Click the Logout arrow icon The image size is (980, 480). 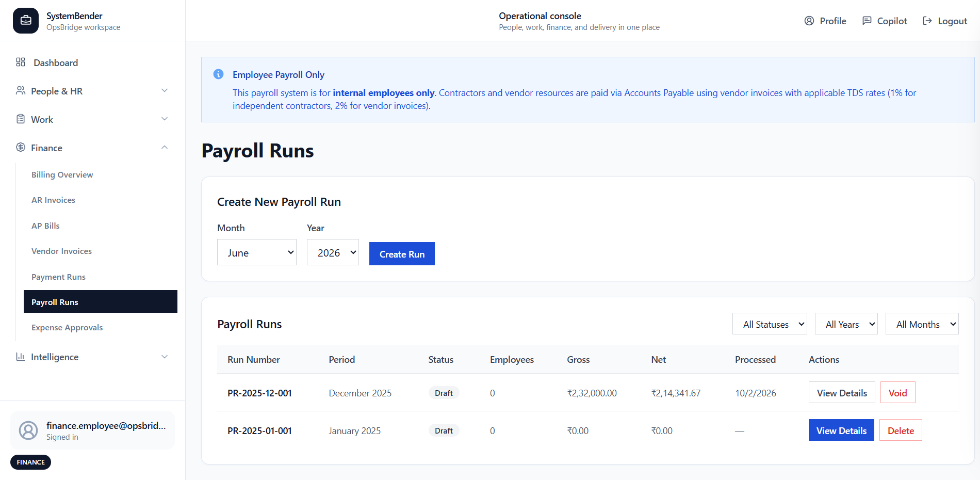tap(927, 21)
